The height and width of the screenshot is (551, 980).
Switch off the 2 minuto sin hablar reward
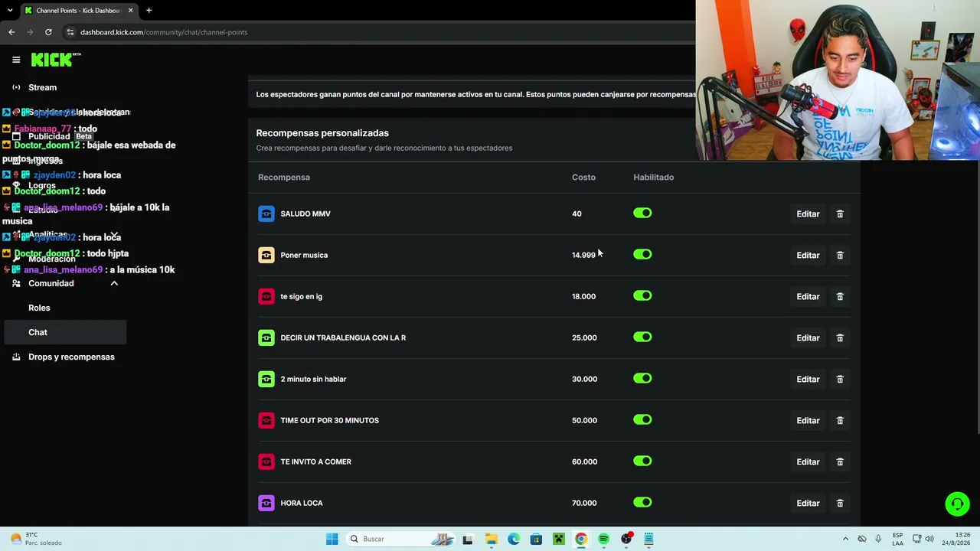pos(642,378)
